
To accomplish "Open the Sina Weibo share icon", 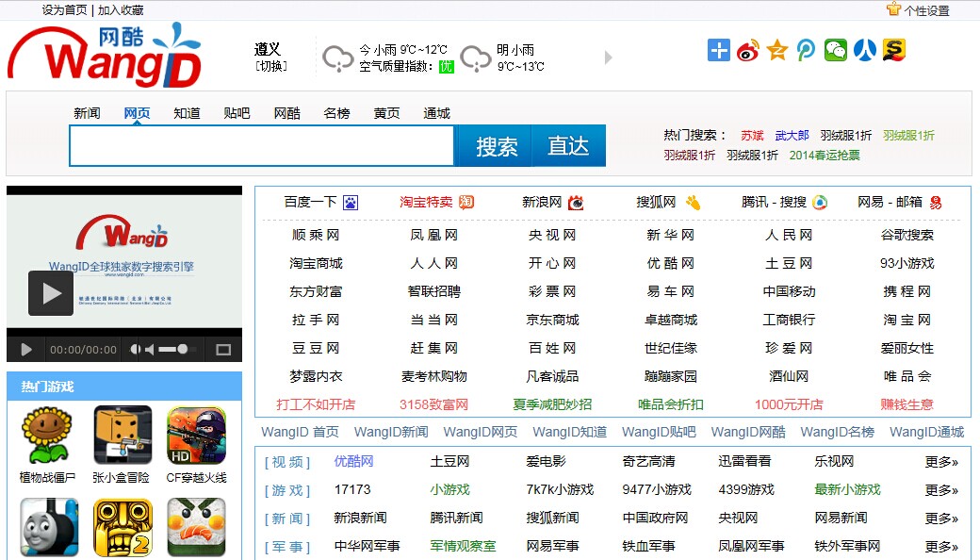I will point(747,50).
